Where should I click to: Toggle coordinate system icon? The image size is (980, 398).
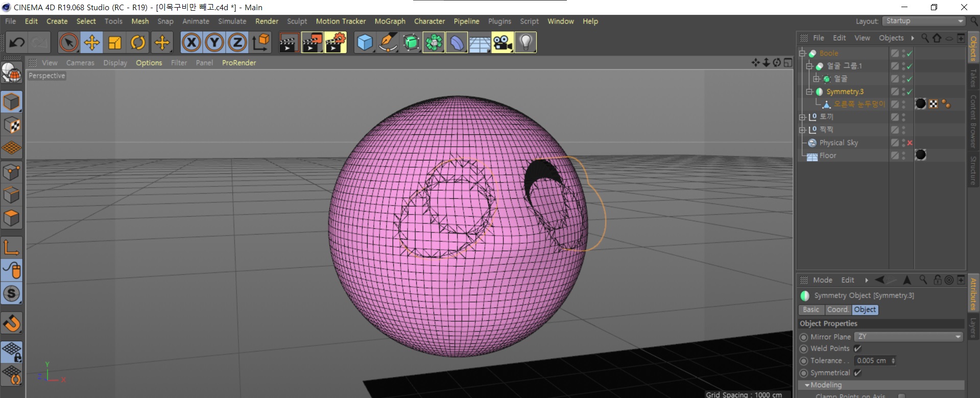click(261, 42)
